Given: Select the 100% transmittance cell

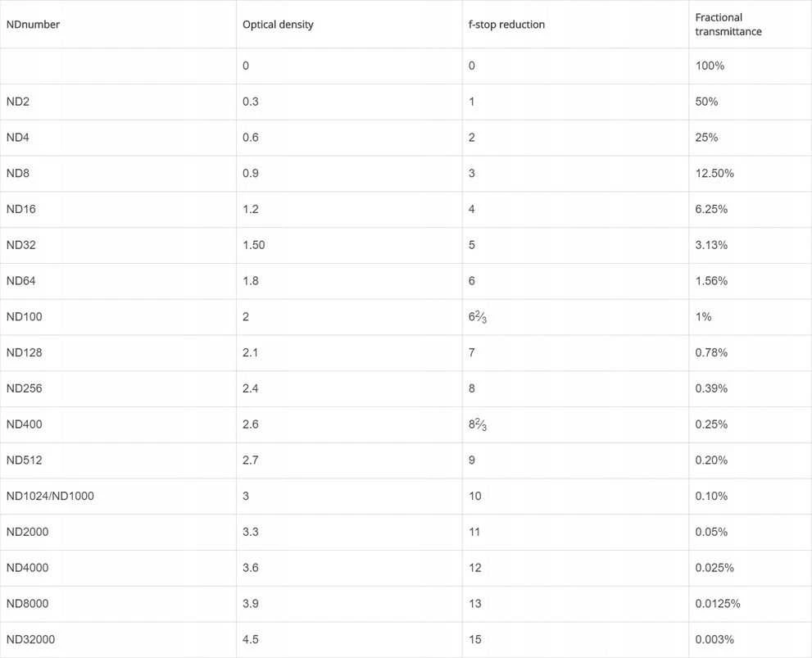Looking at the screenshot, I should pyautogui.click(x=710, y=66).
